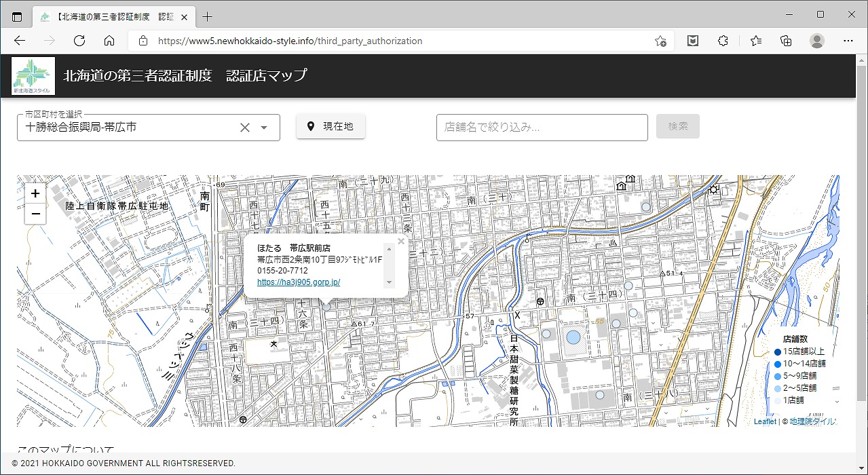Open browser extensions menu

click(x=723, y=41)
